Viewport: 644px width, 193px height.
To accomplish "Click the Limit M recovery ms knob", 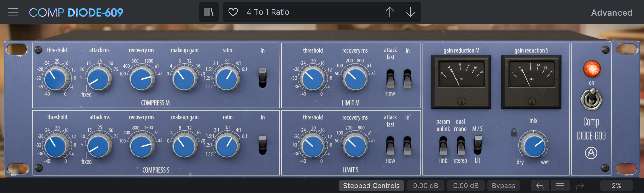I will click(355, 79).
